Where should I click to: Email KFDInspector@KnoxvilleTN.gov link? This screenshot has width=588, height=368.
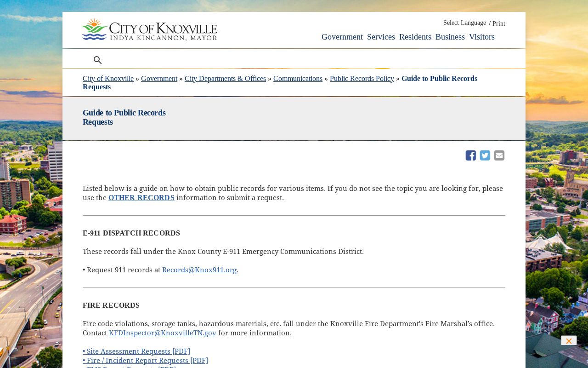[x=163, y=333]
